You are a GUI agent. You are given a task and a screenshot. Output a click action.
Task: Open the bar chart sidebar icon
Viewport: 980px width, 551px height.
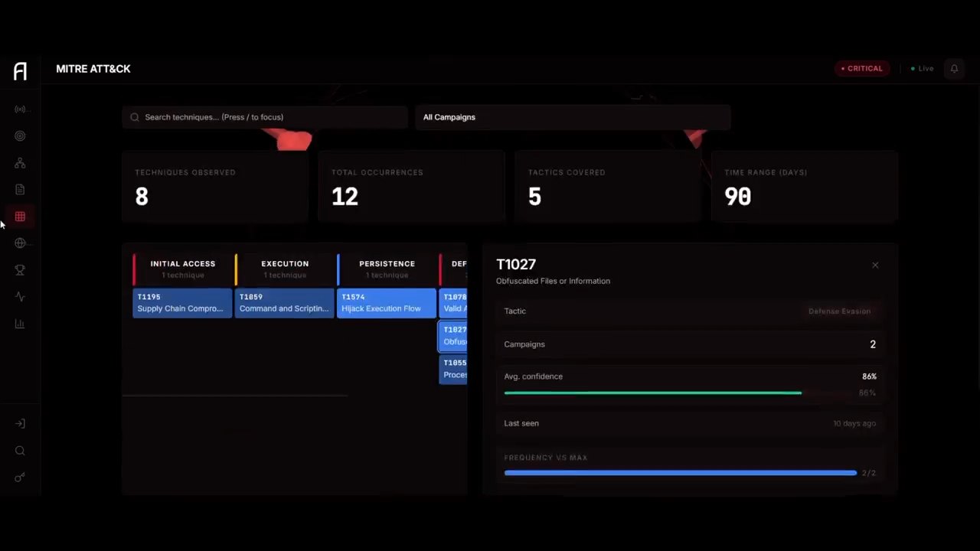click(x=20, y=324)
